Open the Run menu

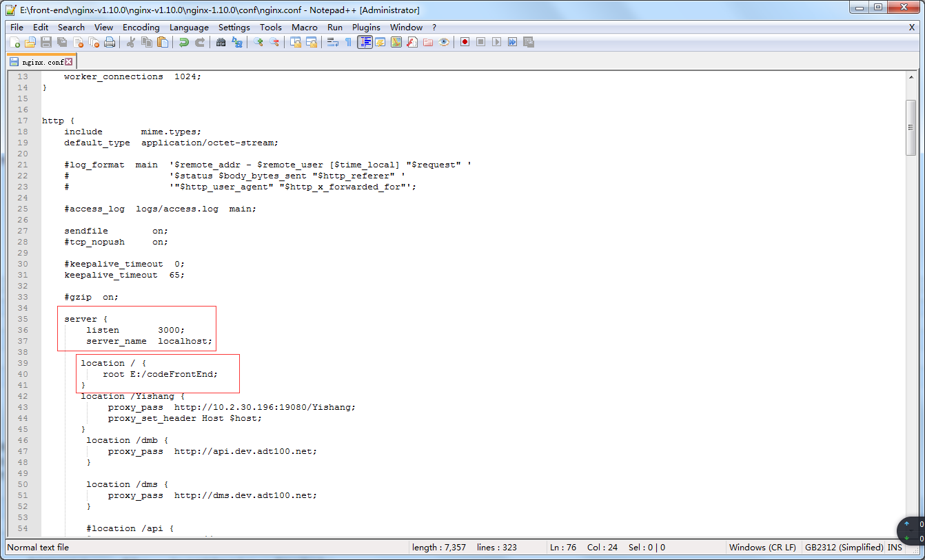pyautogui.click(x=335, y=27)
